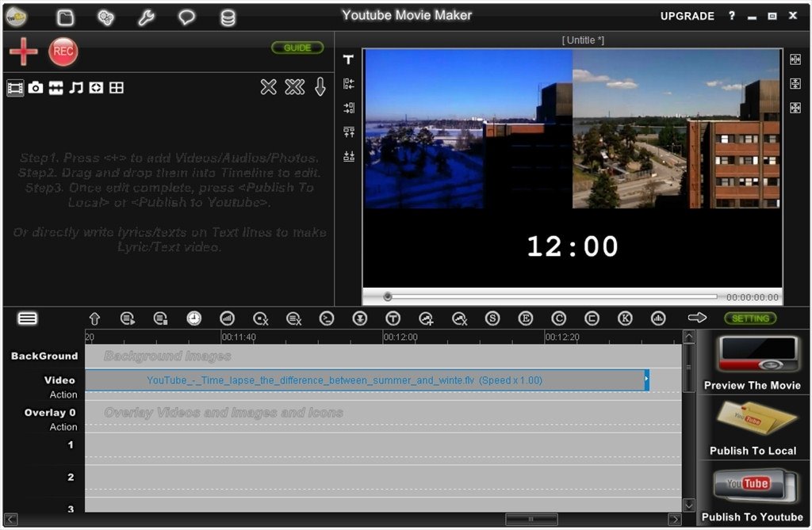Click Preview The Movie button

(753, 363)
